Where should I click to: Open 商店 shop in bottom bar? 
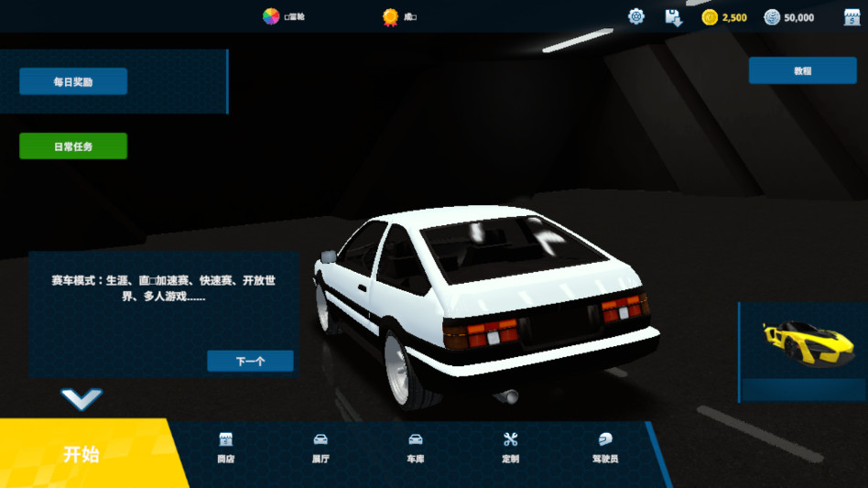coord(226,448)
